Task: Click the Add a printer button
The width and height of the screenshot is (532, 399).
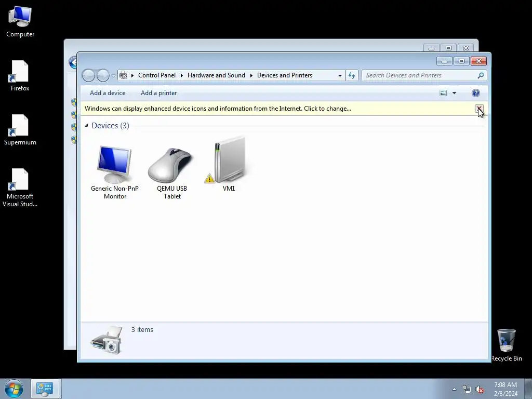Action: click(x=159, y=93)
